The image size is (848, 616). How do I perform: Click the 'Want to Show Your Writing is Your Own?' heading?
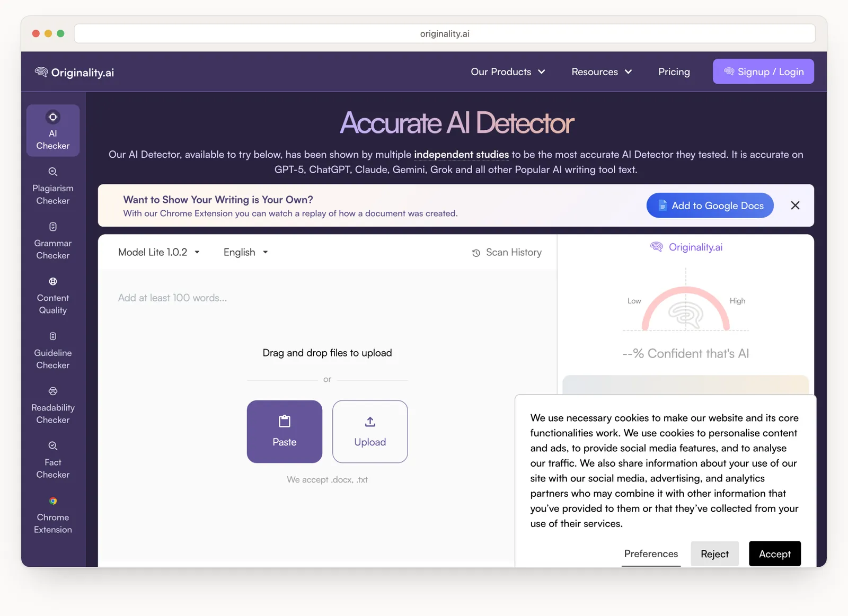pos(218,199)
